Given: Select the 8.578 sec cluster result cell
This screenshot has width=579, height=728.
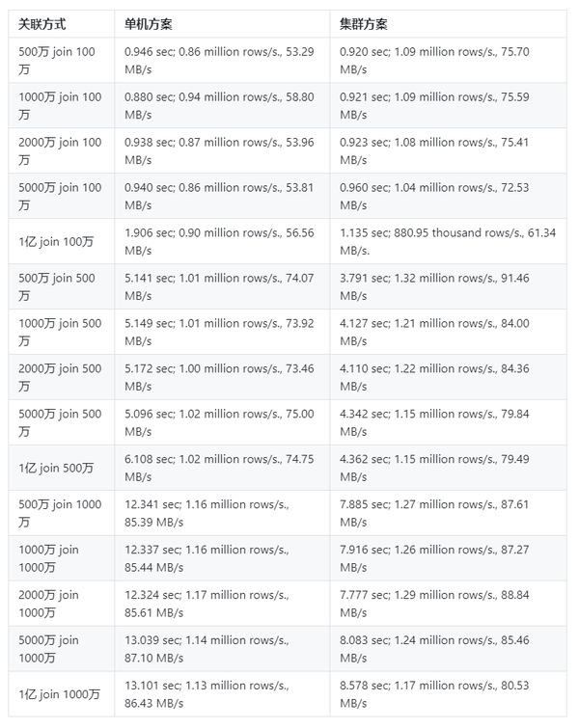Looking at the screenshot, I should point(434,694).
